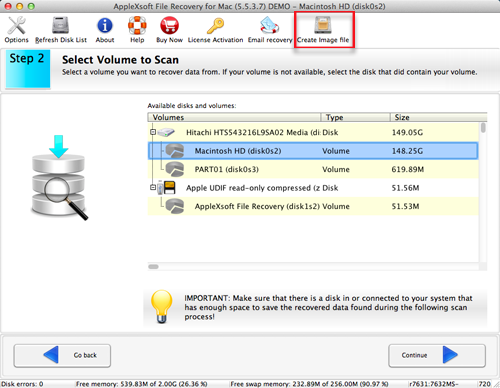Click the Macintosh HD volume icon
500x388 pixels.
(x=175, y=151)
